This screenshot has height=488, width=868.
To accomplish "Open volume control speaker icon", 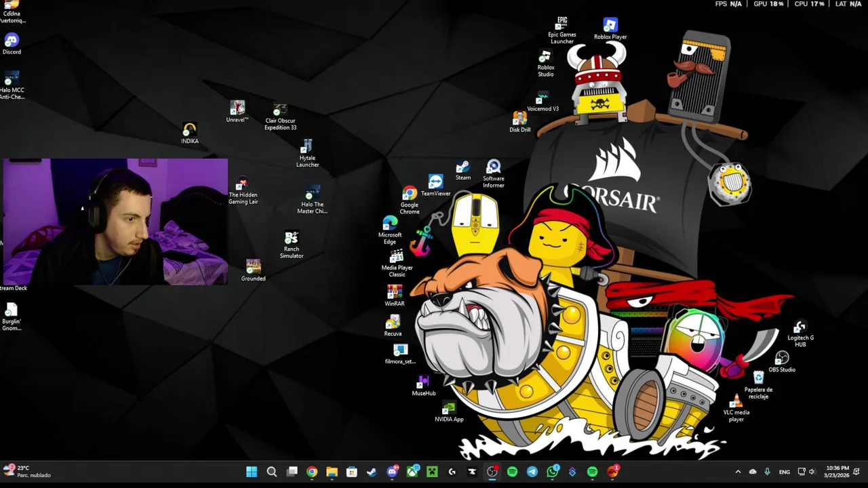I will (812, 472).
